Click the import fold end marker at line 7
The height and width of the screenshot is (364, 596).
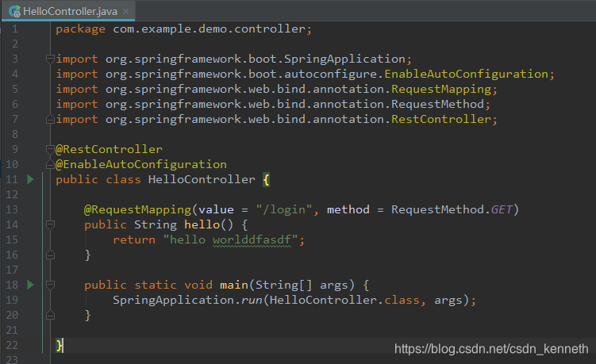(x=50, y=119)
